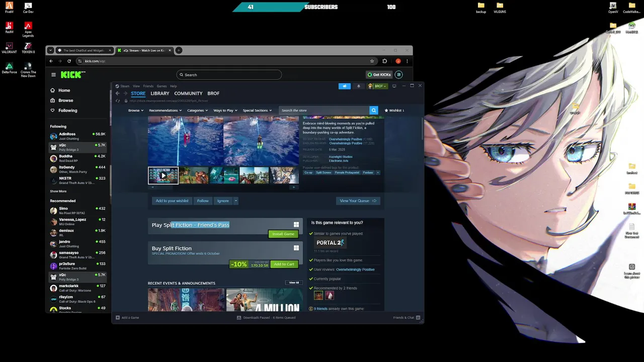
Task: Expand more tags plus button
Action: coord(378,172)
